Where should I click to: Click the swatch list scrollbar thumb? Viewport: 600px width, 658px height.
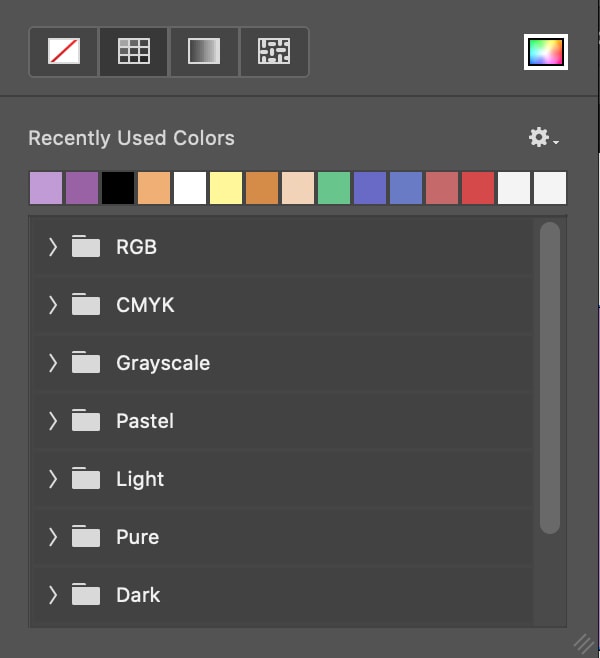coord(549,378)
